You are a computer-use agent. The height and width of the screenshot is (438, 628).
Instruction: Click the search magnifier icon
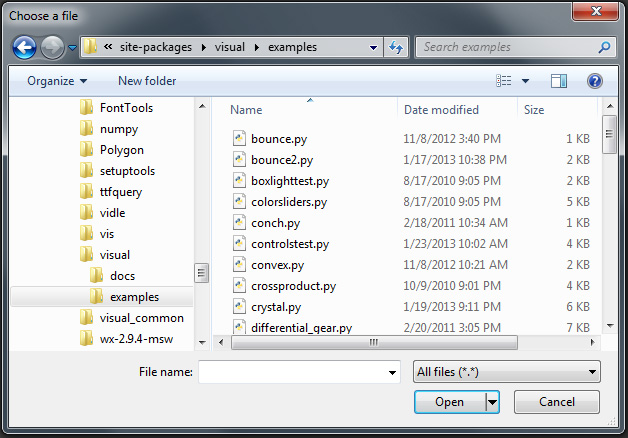pyautogui.click(x=605, y=47)
